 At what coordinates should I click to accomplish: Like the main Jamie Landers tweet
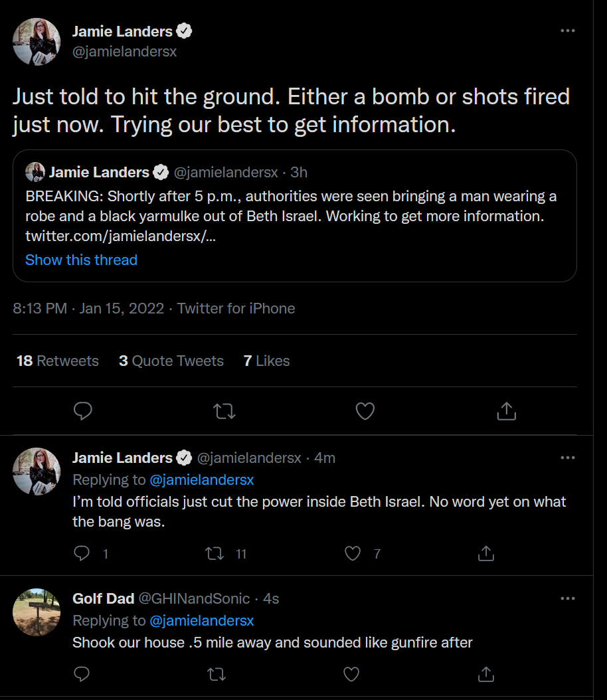pyautogui.click(x=365, y=410)
